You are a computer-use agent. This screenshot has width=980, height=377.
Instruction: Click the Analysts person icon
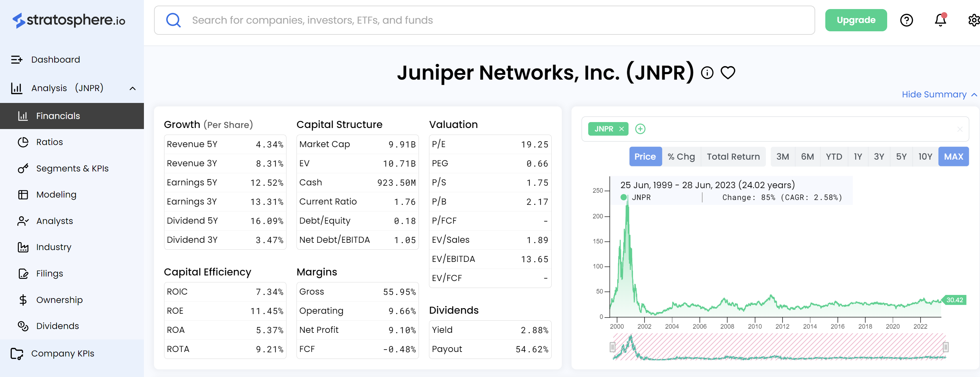pos(23,220)
